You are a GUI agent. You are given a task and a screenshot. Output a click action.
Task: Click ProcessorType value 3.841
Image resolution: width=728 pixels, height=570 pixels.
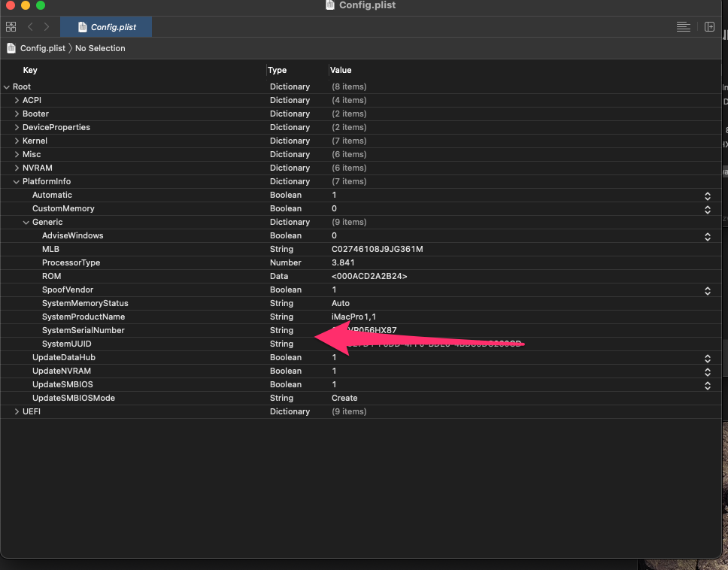click(x=343, y=262)
